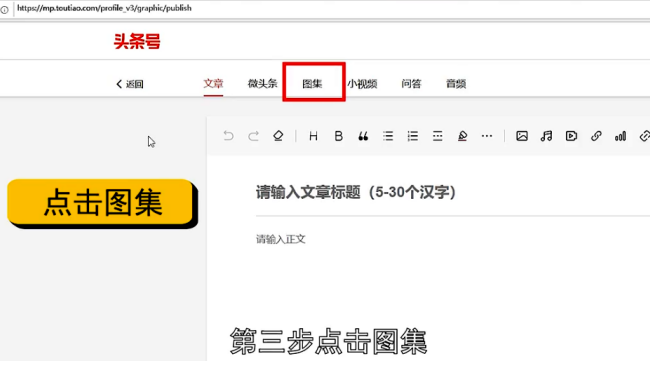Insert a poll with bar chart icon
The width and height of the screenshot is (650, 366).
(x=621, y=136)
